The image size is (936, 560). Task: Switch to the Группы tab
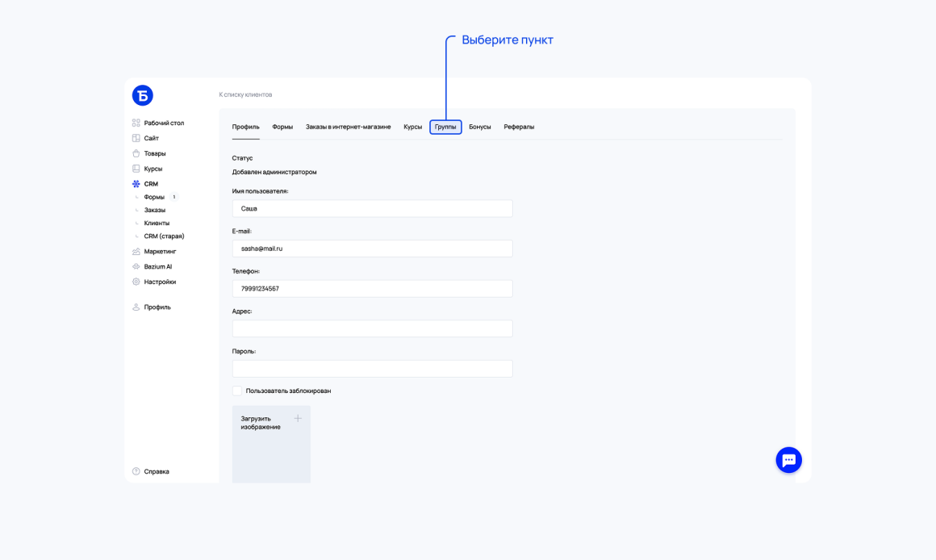click(x=445, y=127)
